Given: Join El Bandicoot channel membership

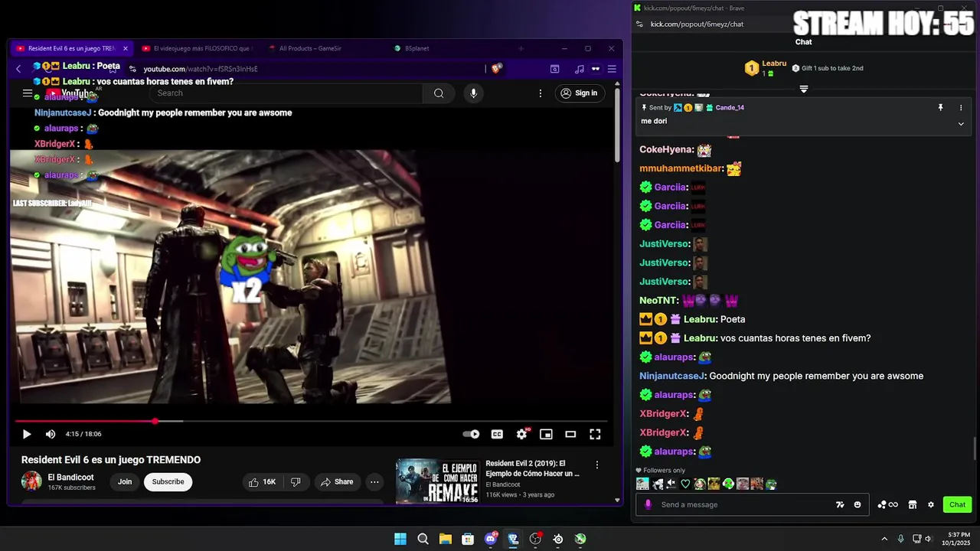Looking at the screenshot, I should pos(125,481).
